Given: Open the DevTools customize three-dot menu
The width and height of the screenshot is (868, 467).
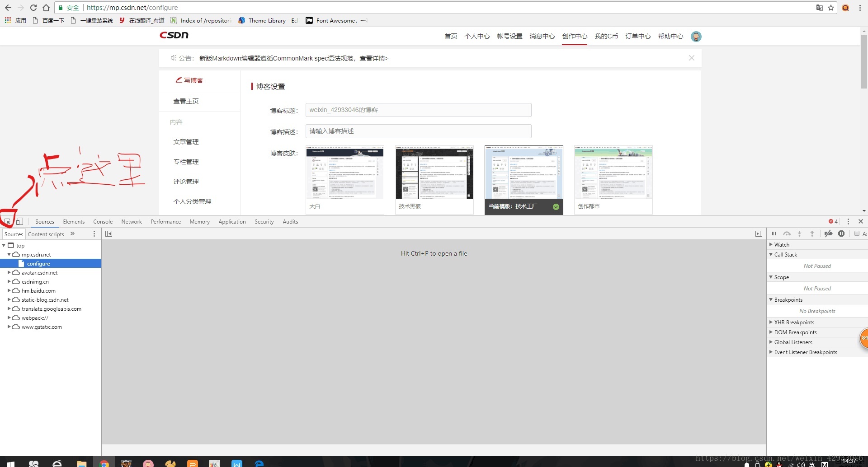Looking at the screenshot, I should pos(848,222).
